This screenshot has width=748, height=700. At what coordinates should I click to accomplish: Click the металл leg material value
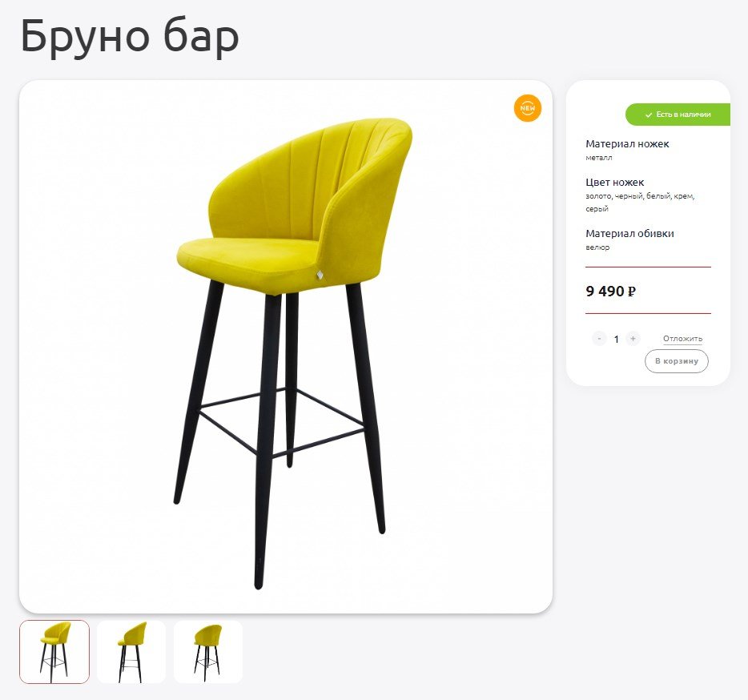[599, 158]
